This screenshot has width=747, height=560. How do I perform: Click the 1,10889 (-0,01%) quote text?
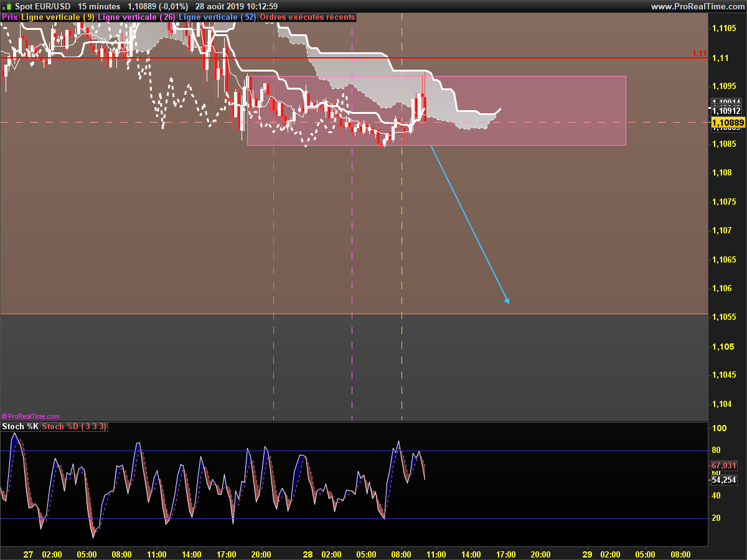(x=157, y=6)
